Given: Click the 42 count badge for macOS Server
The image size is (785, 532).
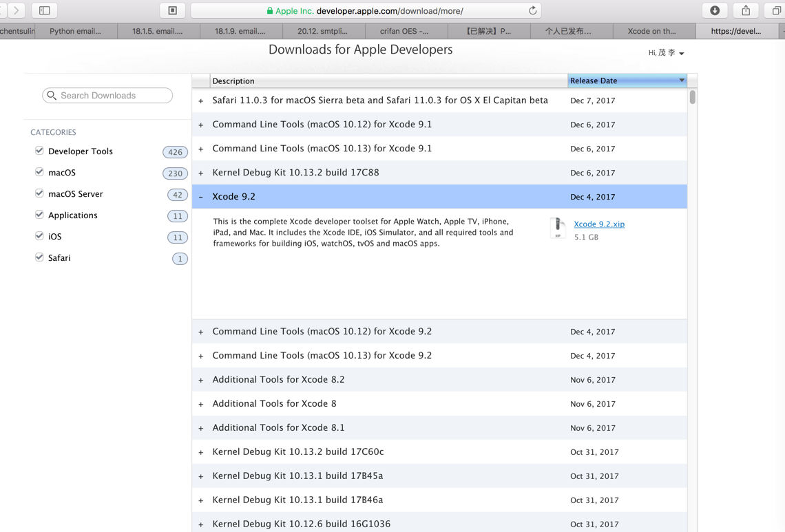Looking at the screenshot, I should tap(178, 195).
